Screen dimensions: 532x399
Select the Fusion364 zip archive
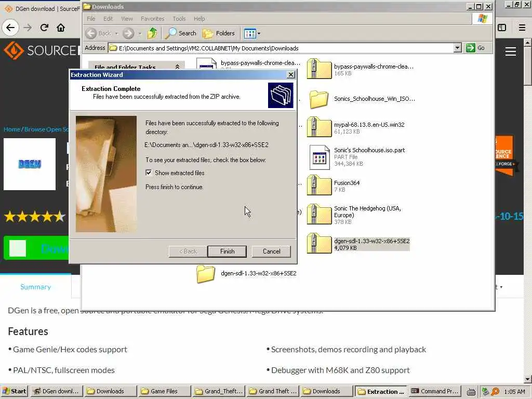pyautogui.click(x=333, y=185)
